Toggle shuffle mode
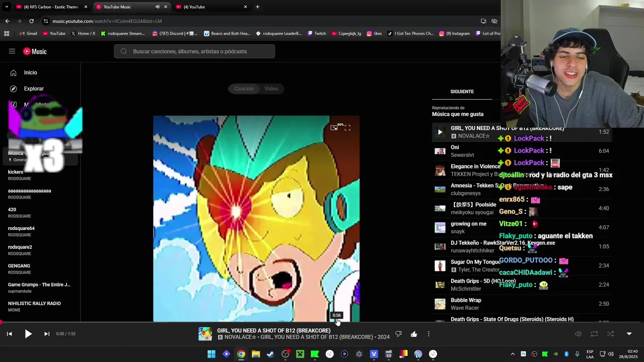 tap(610, 334)
